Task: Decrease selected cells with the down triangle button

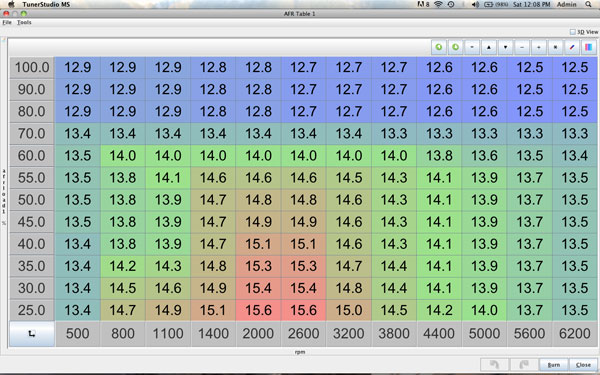Action: (505, 47)
